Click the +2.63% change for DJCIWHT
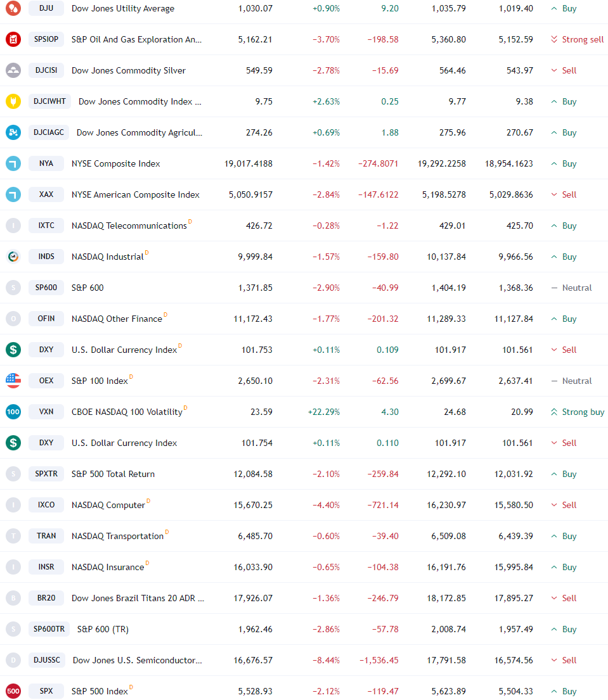608x700 pixels. (326, 101)
